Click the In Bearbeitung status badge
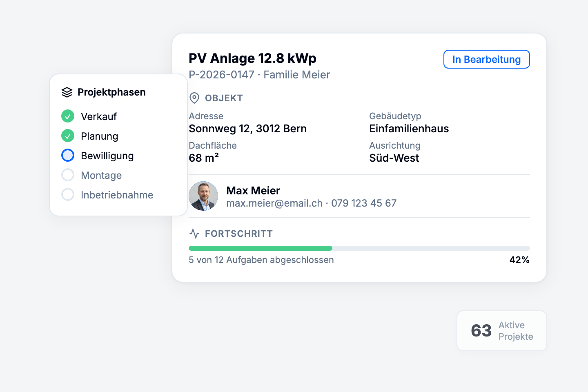 [x=486, y=60]
